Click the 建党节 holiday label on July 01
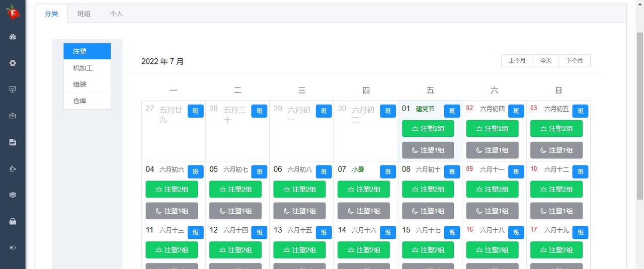Viewport: 644px width, 269px height. (x=425, y=109)
